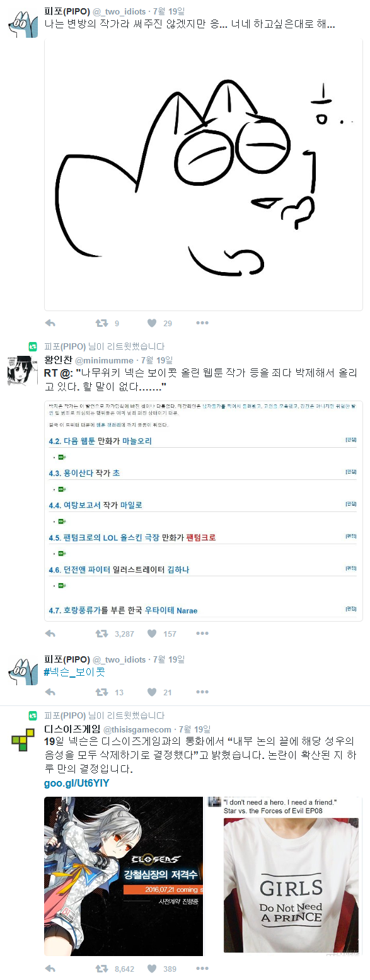Screen dimensions: 370x980
Task: Open the goo.gl/Ut6YIY link
Action: click(x=77, y=783)
